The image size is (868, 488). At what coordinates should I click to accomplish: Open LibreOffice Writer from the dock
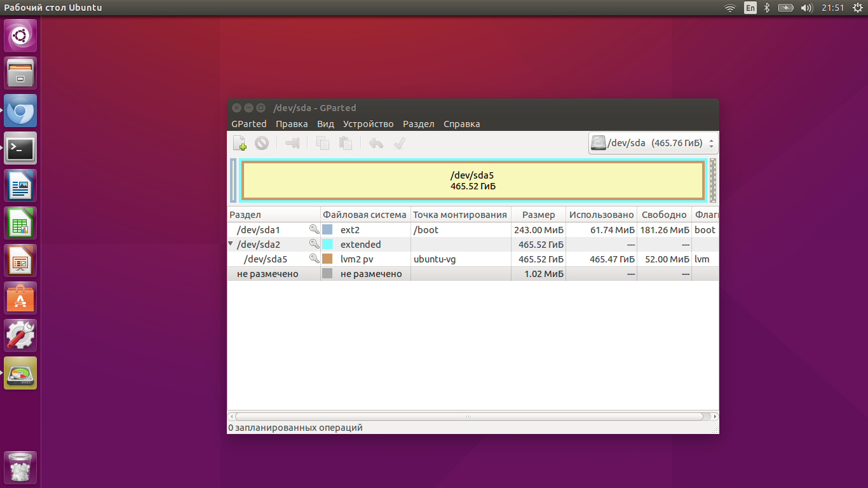tap(20, 186)
